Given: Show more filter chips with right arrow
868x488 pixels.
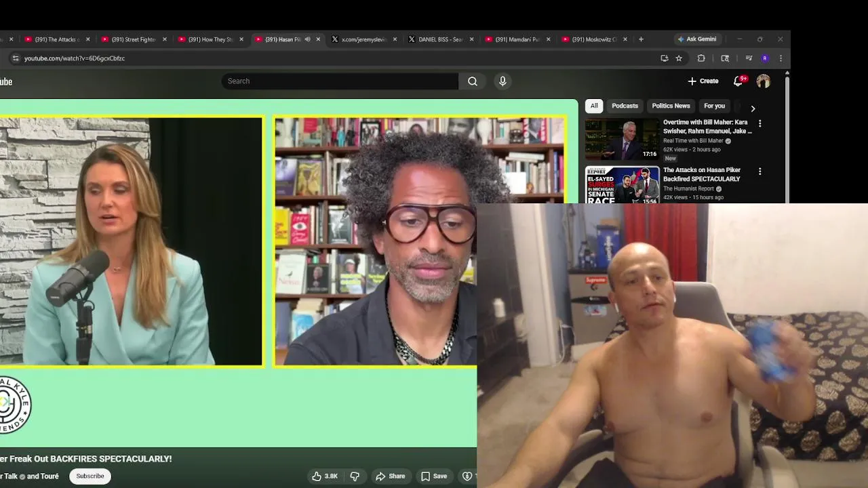Looking at the screenshot, I should click(753, 108).
